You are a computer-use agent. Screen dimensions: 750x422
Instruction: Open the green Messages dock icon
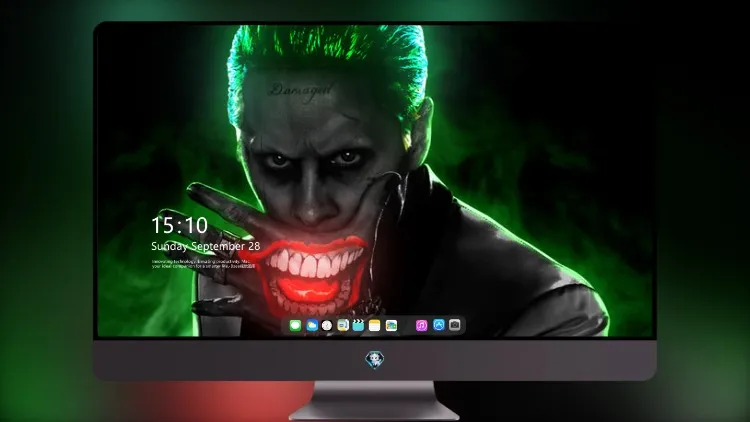(x=295, y=325)
